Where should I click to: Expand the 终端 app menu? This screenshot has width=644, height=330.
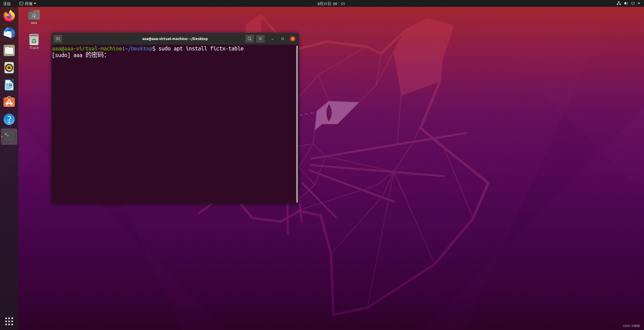pyautogui.click(x=28, y=4)
